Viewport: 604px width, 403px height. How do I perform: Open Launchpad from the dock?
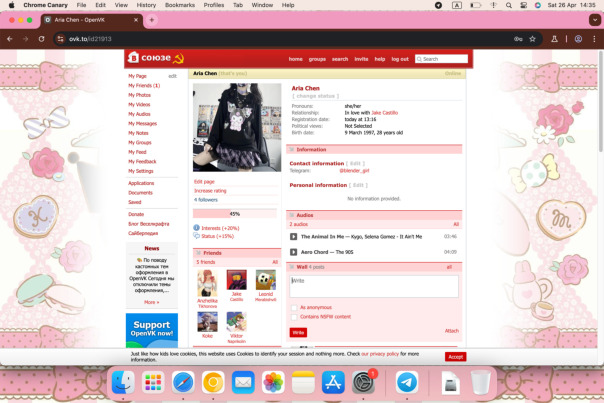[x=153, y=382]
